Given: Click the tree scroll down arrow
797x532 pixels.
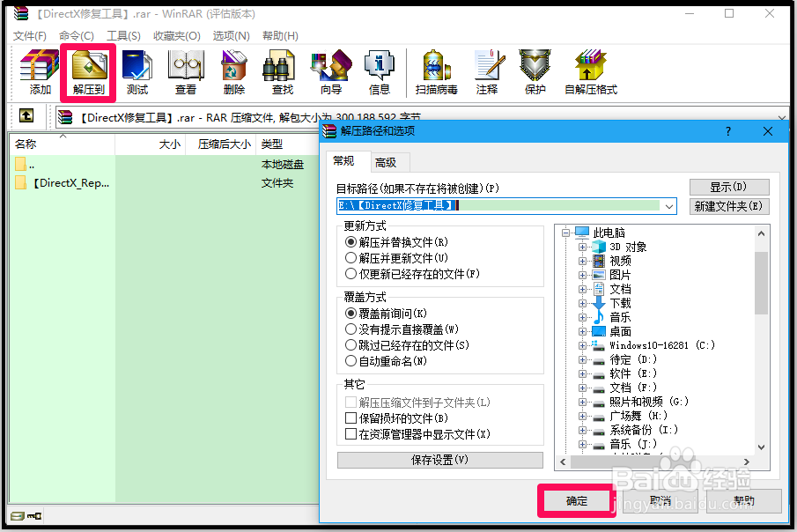Looking at the screenshot, I should (x=761, y=447).
